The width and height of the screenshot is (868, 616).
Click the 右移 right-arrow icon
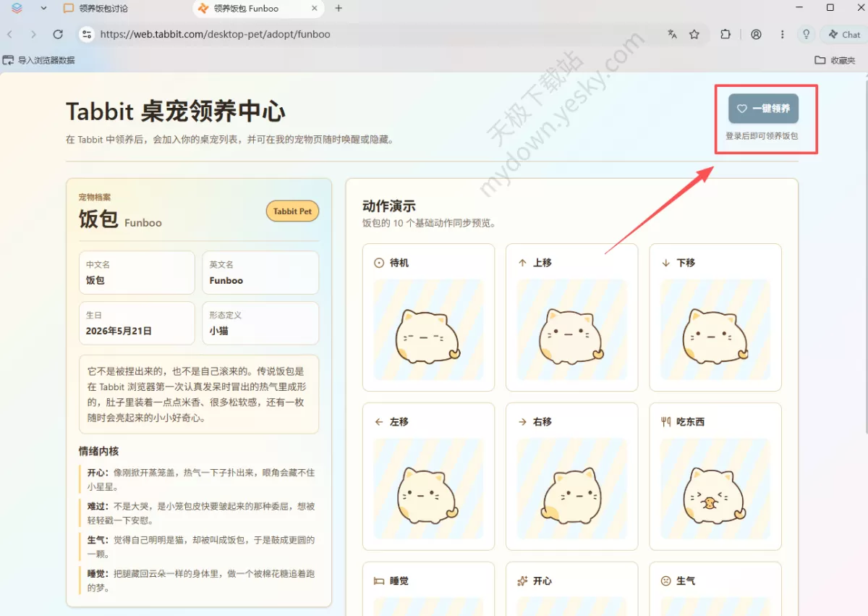pos(522,421)
